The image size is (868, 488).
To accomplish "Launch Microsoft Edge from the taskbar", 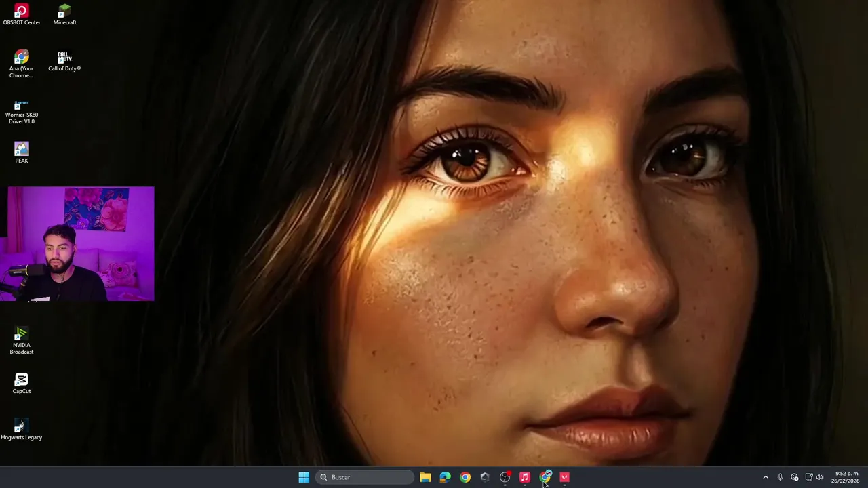I will [445, 477].
